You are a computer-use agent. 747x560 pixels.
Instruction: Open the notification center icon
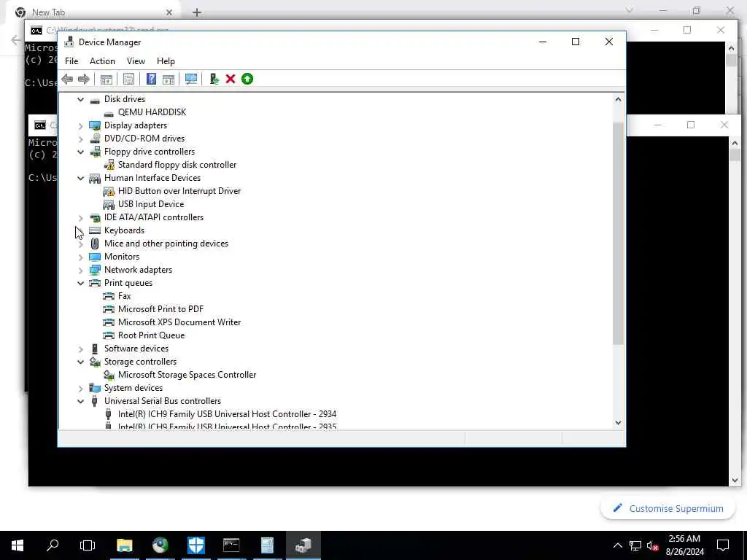point(723,545)
